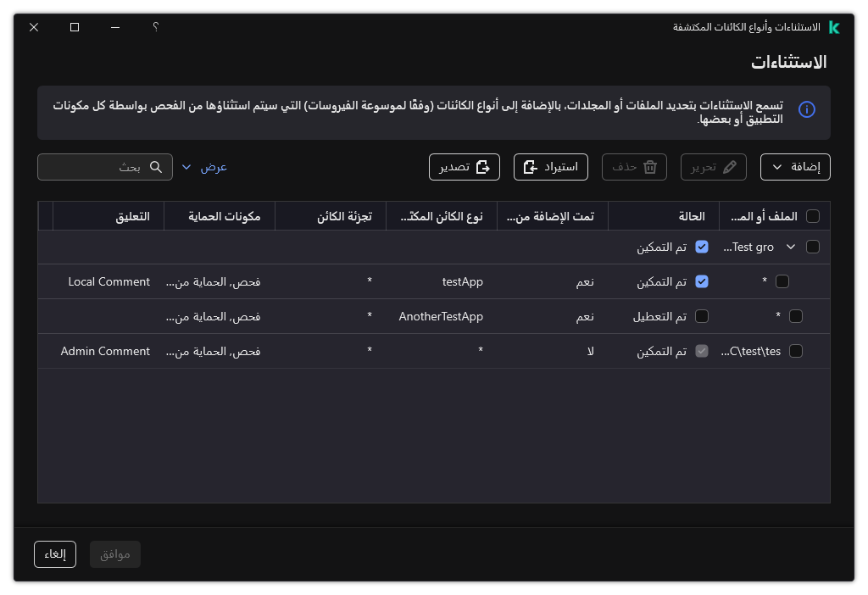Click the Kaspersky logo in the title bar

point(834,27)
